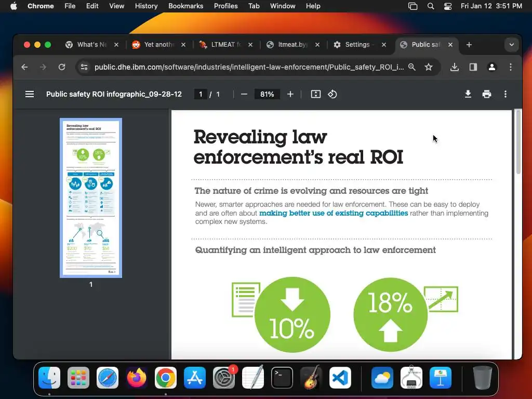This screenshot has width=532, height=399.
Task: Switch to the What's New tab
Action: pyautogui.click(x=92, y=45)
